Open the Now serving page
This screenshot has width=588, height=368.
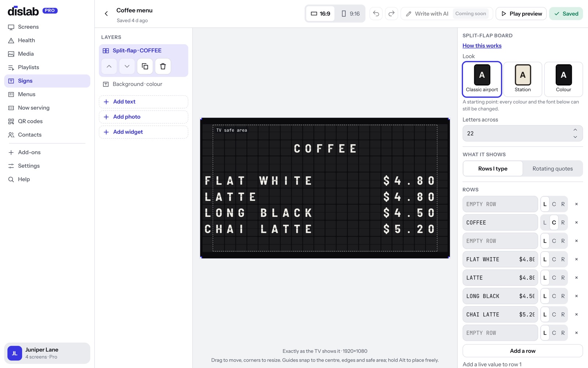[x=47, y=108]
